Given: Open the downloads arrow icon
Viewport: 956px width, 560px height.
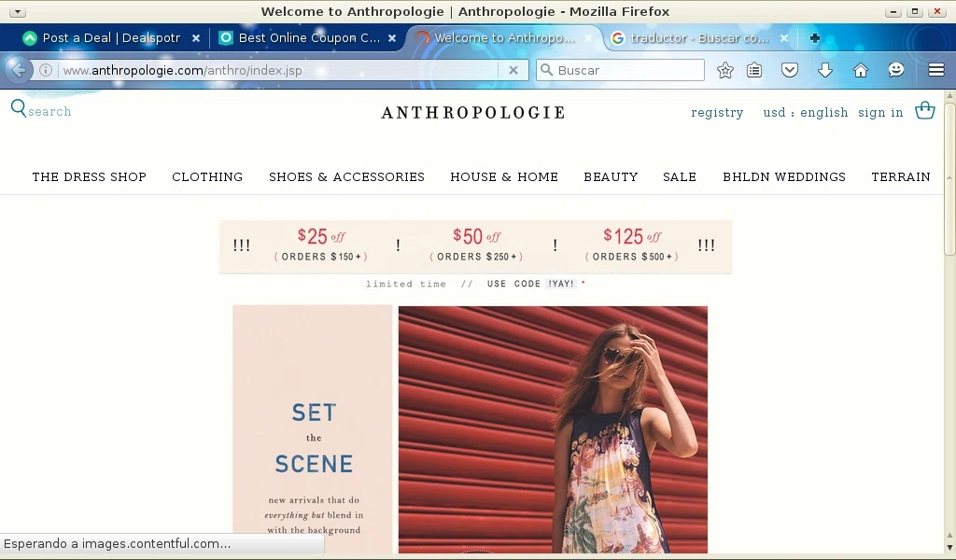Looking at the screenshot, I should click(x=825, y=70).
